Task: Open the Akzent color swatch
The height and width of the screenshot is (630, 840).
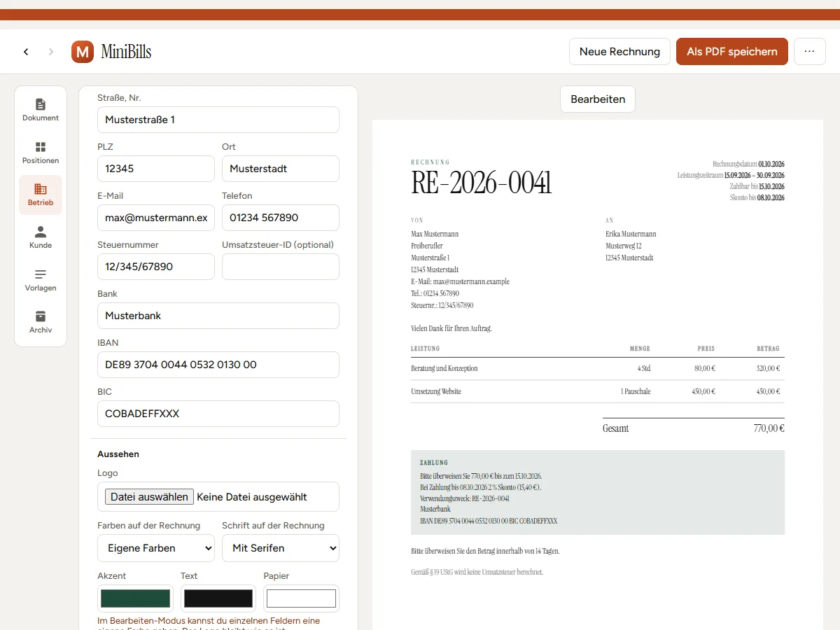Action: [135, 598]
